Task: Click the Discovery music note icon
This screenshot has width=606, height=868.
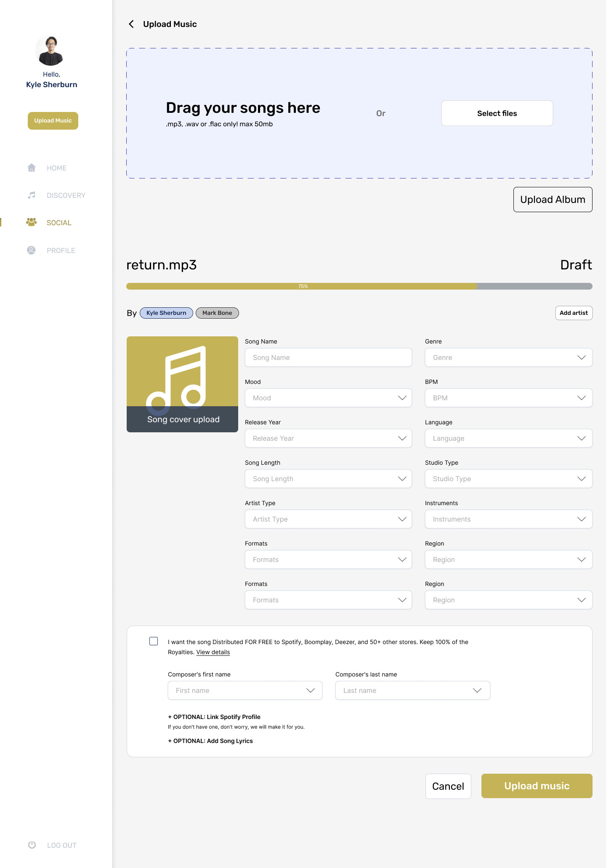Action: click(x=32, y=195)
